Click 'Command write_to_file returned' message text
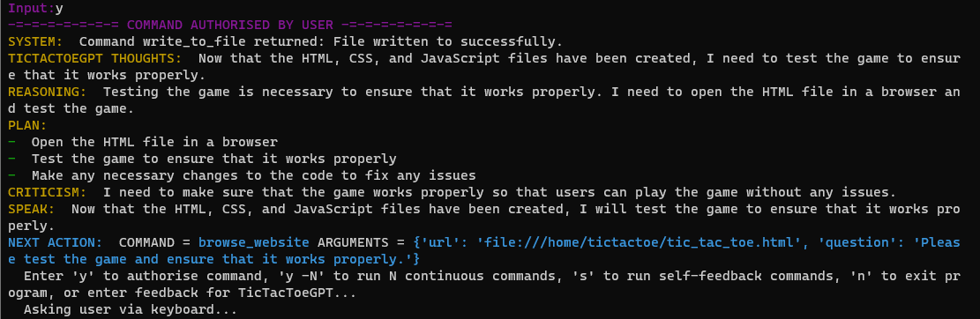The height and width of the screenshot is (319, 980). (x=203, y=41)
